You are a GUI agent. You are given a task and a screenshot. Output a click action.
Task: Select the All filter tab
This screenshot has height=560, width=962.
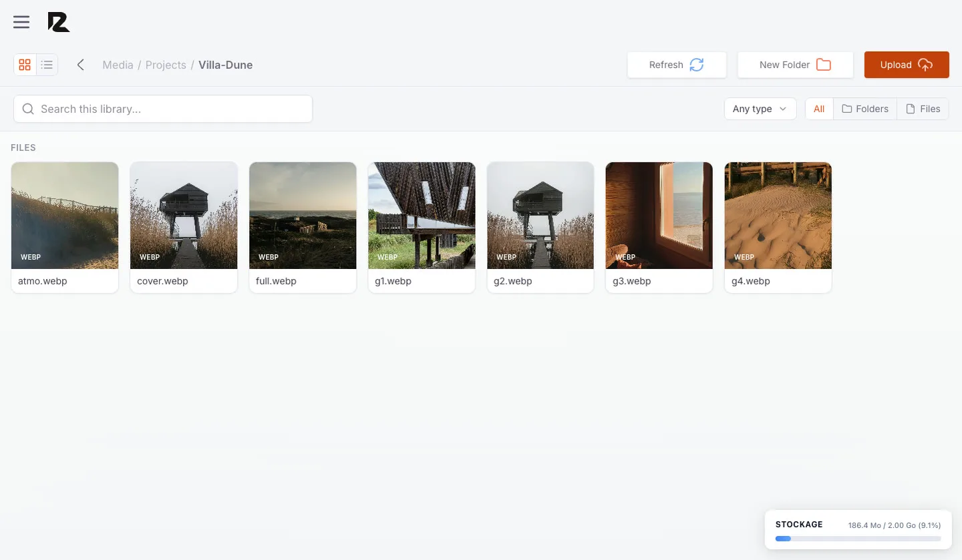click(x=819, y=109)
